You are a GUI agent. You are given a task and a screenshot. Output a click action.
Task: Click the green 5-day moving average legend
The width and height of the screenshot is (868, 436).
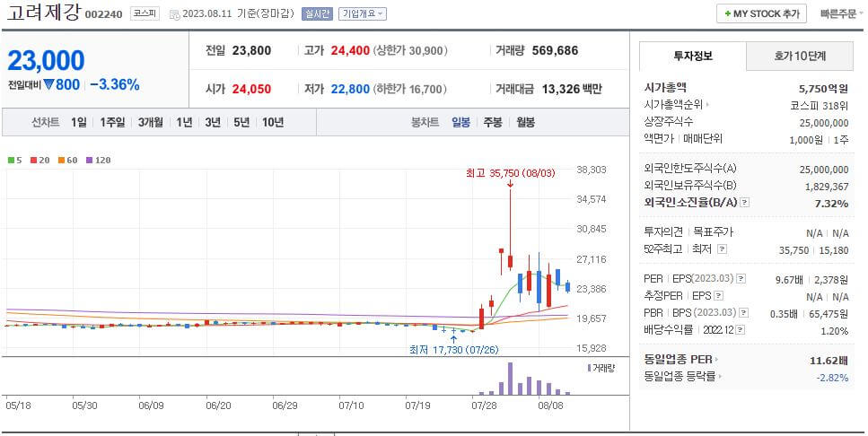coord(15,161)
